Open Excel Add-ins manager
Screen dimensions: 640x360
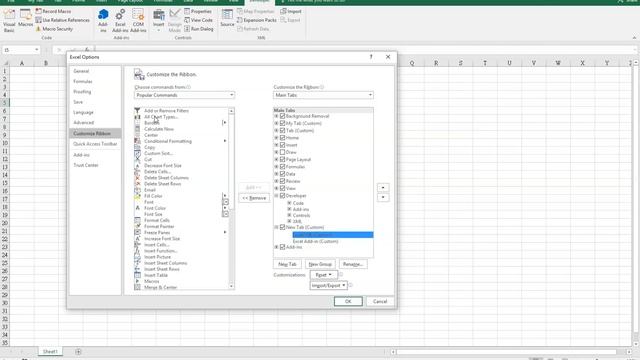point(120,20)
